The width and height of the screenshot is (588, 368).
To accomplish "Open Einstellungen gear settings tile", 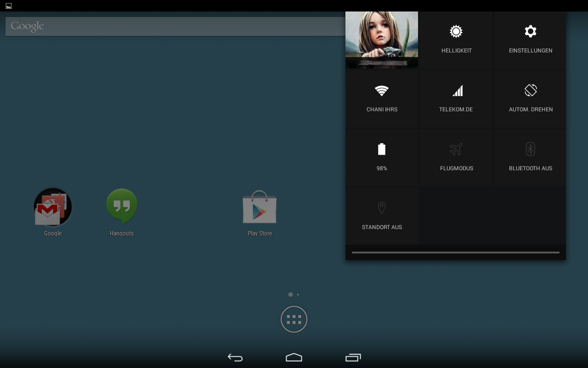I will [530, 40].
